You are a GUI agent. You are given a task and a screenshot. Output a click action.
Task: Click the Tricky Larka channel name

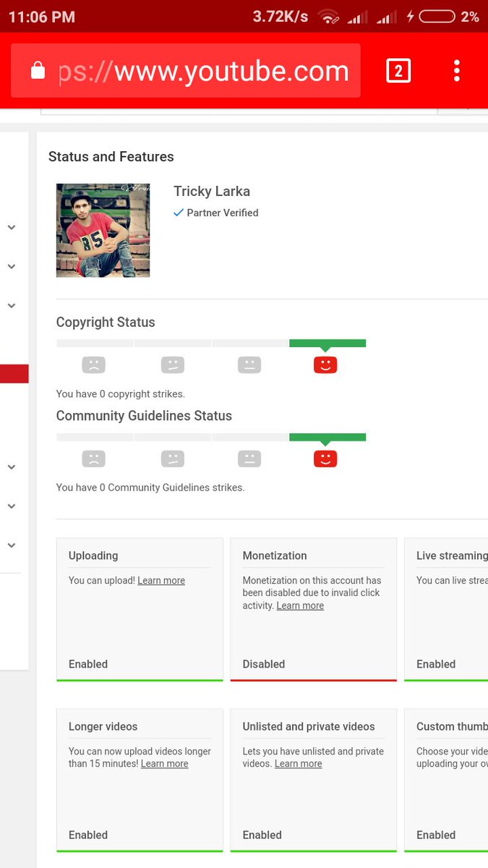pos(212,191)
